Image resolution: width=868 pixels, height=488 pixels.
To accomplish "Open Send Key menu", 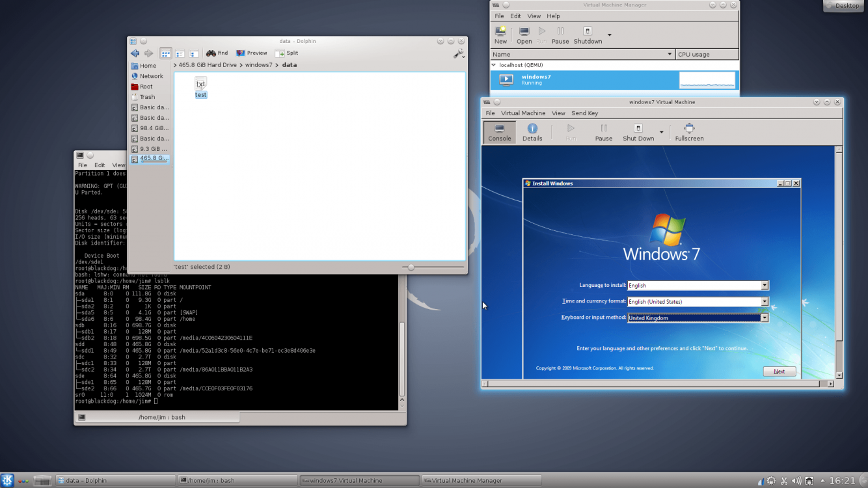I will (584, 113).
